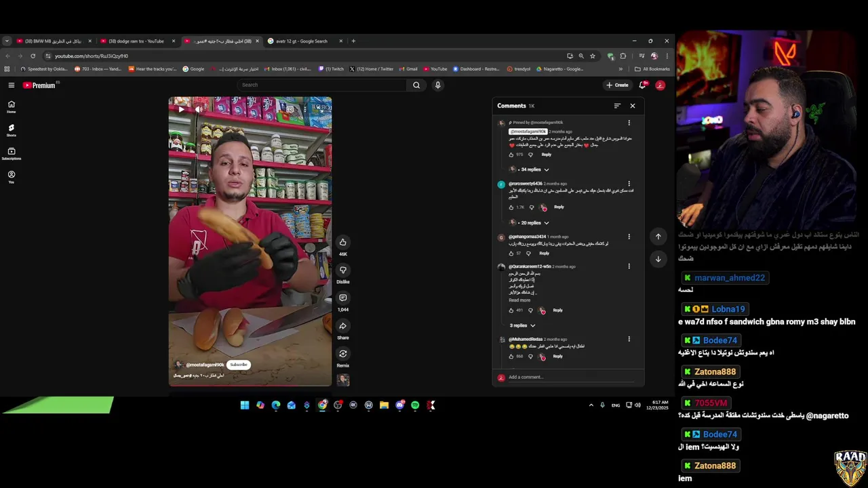868x488 pixels.
Task: Open more options on pinned comment
Action: (x=629, y=123)
